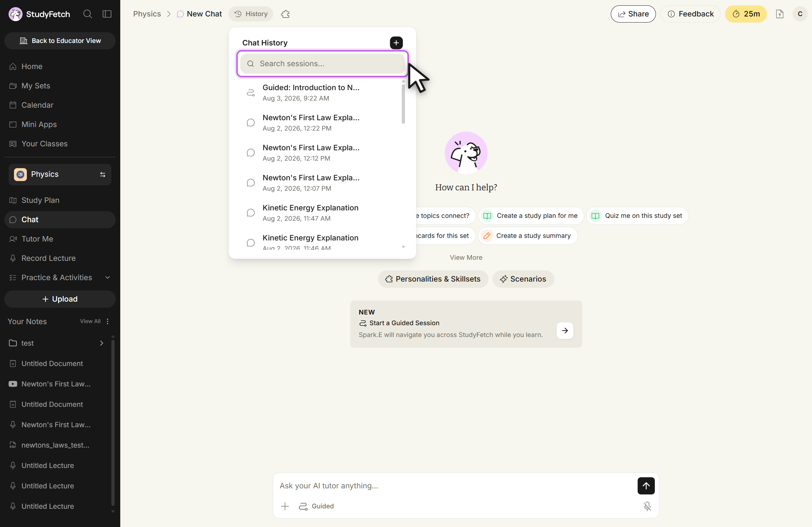Open Record Lecture
The image size is (812, 527).
pyautogui.click(x=60, y=258)
